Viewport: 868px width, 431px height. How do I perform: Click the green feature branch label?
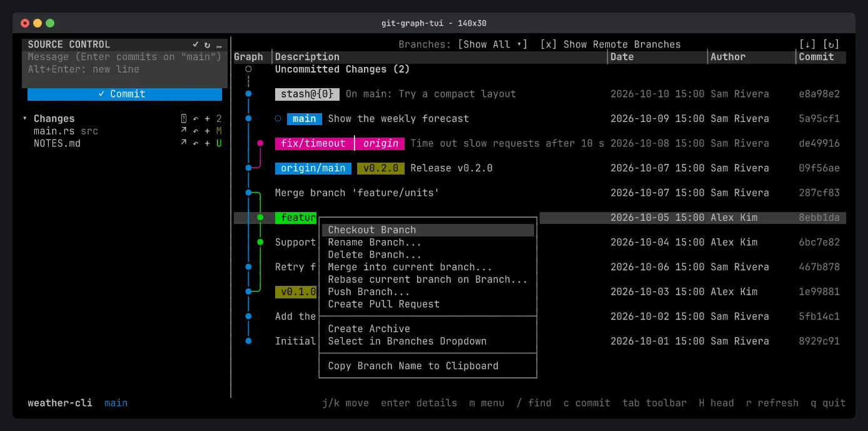pos(296,218)
